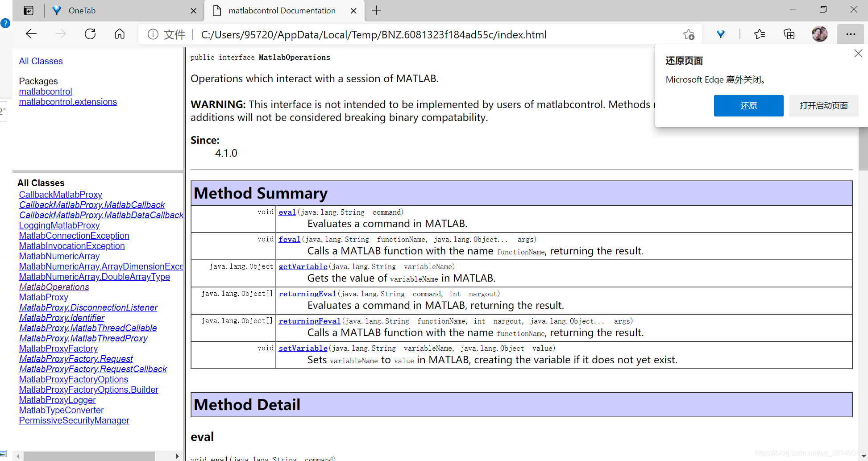Click the 文件 page info icon
The image size is (868, 461).
[154, 34]
